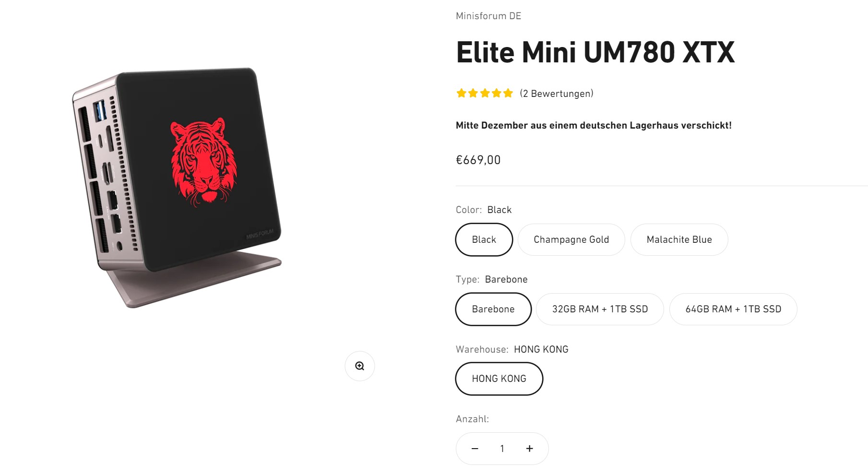Open the (2 Bewertungen) reviews link
The image size is (868, 475).
click(557, 94)
